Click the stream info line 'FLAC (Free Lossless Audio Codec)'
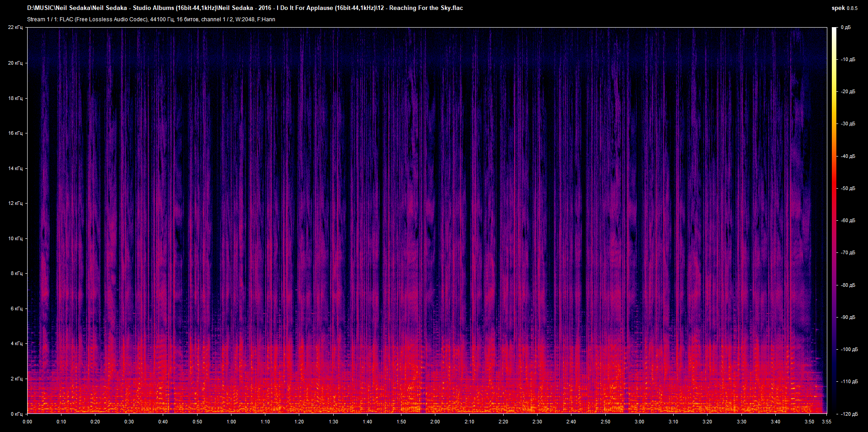This screenshot has width=868, height=432. (104, 19)
